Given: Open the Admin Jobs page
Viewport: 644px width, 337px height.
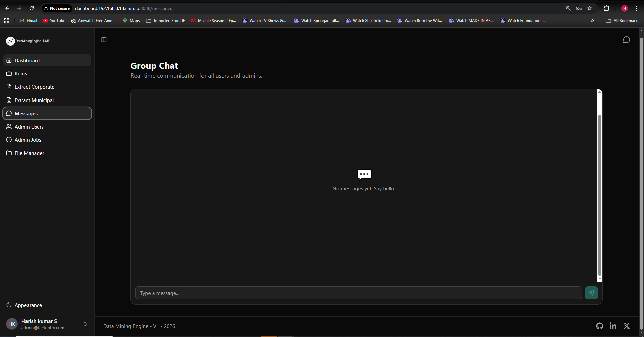Looking at the screenshot, I should pos(47,140).
